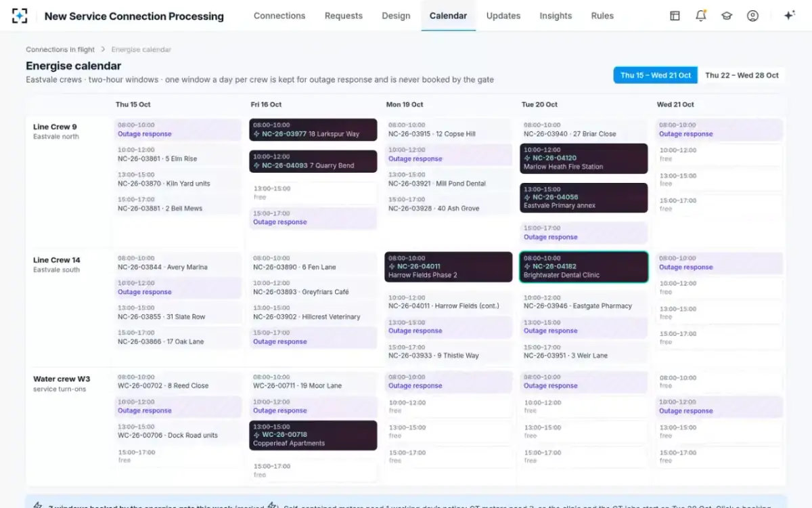
Task: Click the app logo icon
Action: tap(20, 16)
